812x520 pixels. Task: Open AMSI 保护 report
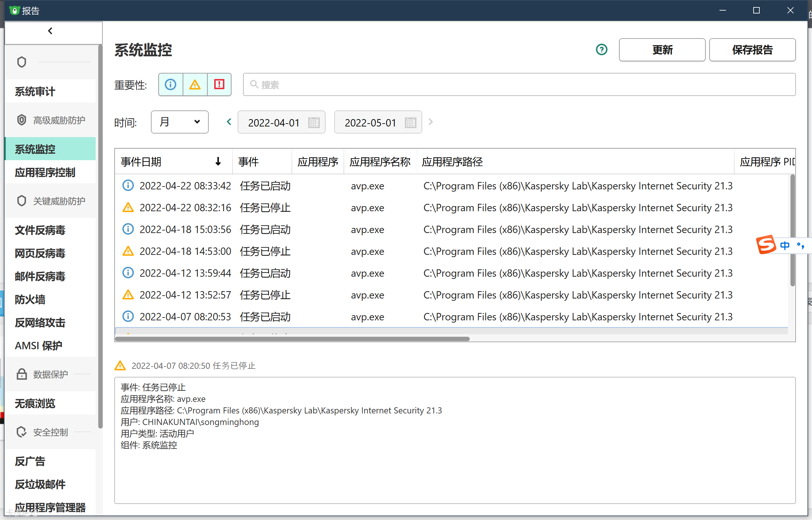[50, 345]
